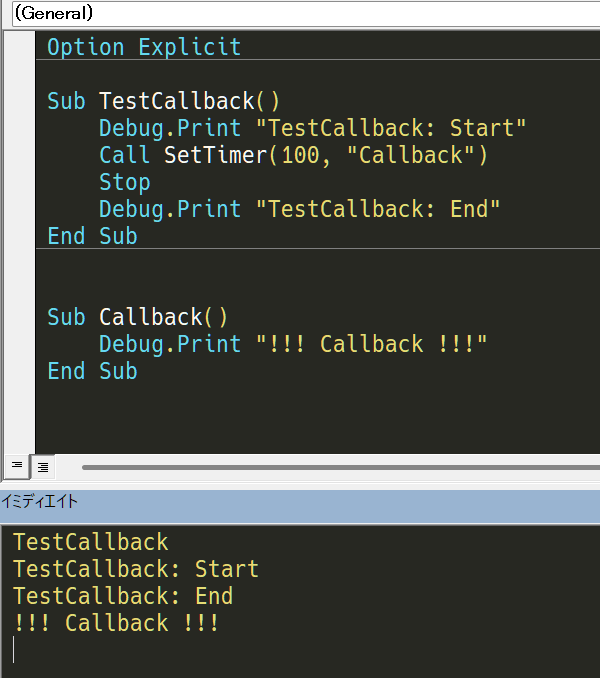This screenshot has height=678, width=600.
Task: Click the 'Option Explicit' line
Action: pyautogui.click(x=144, y=47)
